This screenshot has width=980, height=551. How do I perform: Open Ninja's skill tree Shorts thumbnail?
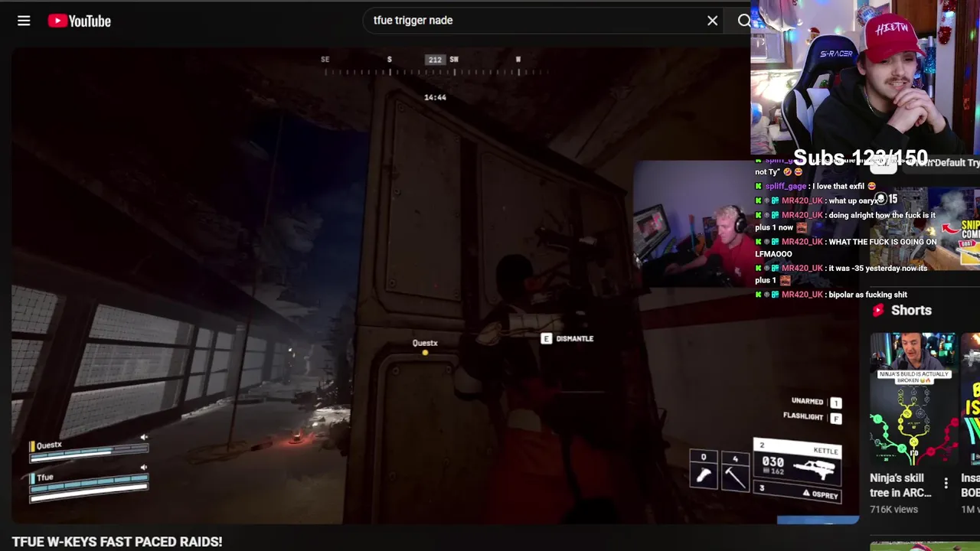[x=913, y=399]
